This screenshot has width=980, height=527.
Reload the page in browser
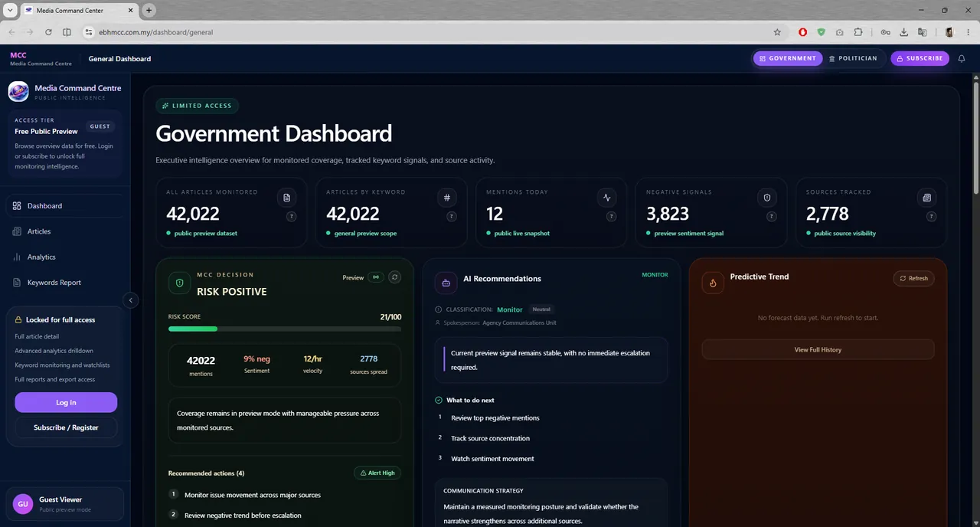pyautogui.click(x=48, y=32)
